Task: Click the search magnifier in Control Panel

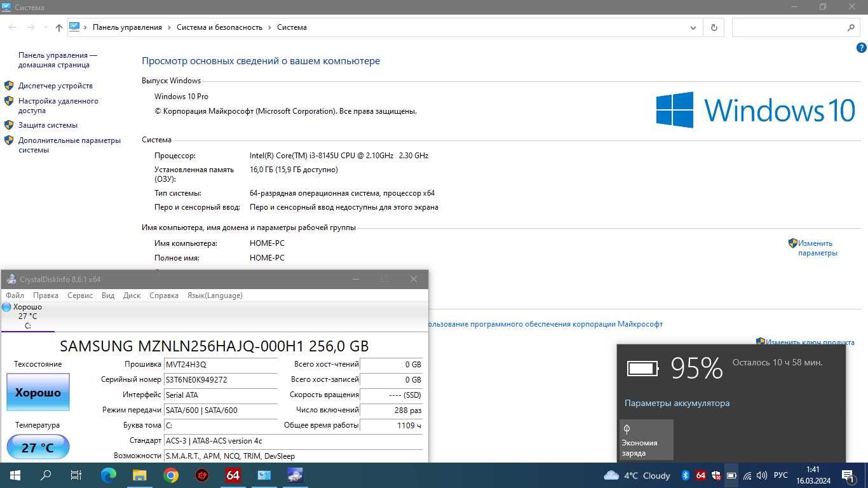Action: coord(851,27)
